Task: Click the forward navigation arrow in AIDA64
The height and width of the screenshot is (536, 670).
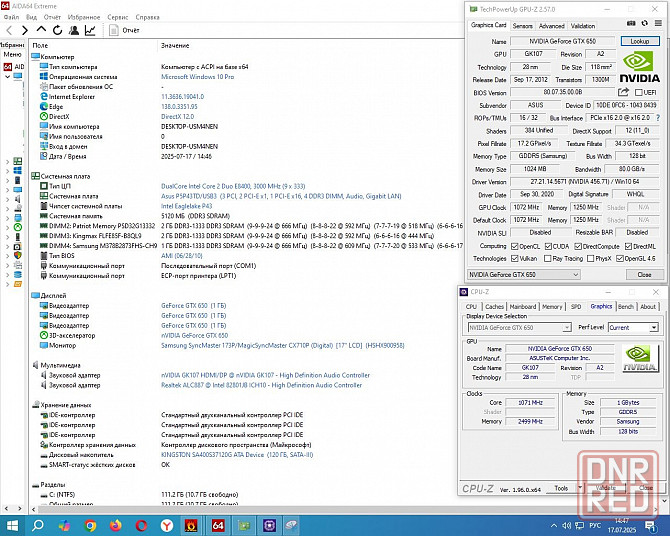Action: click(x=25, y=30)
